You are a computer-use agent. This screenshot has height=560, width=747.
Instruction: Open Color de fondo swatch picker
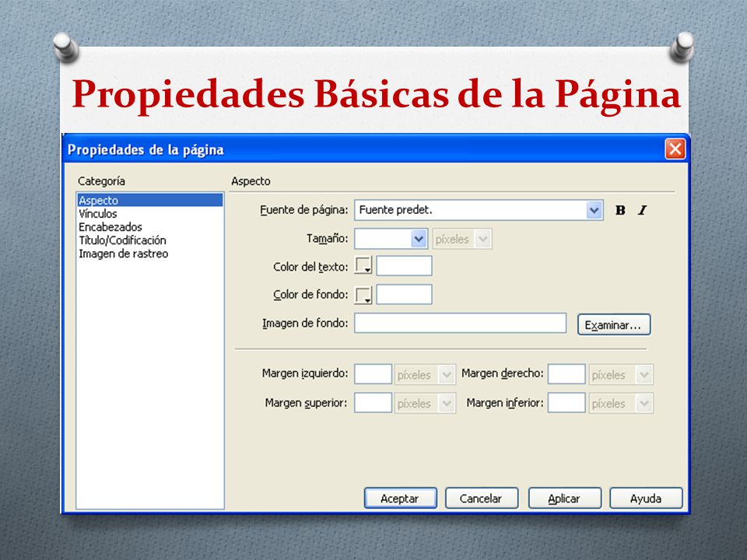coord(363,295)
